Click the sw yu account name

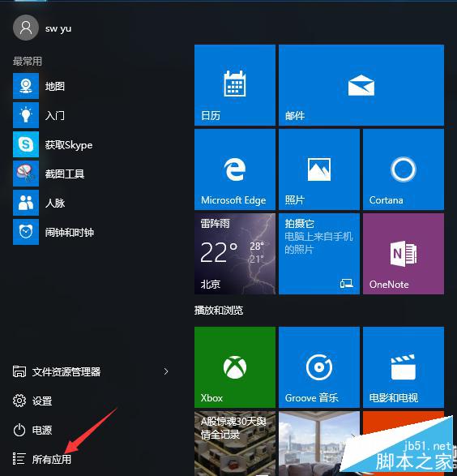pos(58,28)
